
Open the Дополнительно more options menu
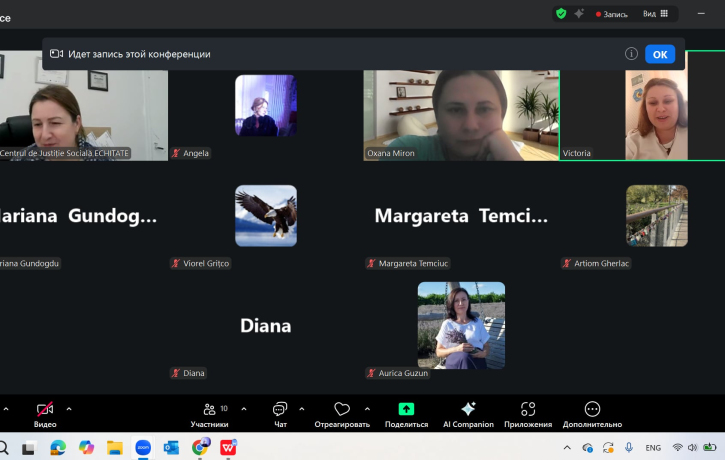[592, 414]
